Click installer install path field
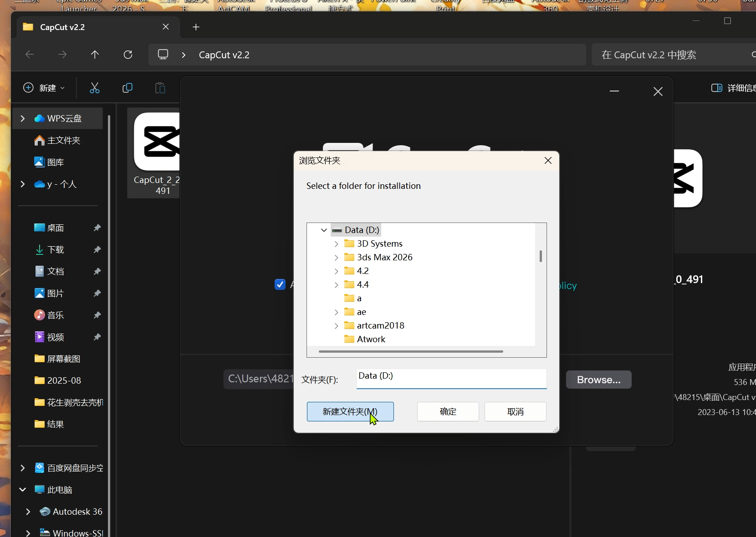This screenshot has width=756, height=537. tap(259, 379)
